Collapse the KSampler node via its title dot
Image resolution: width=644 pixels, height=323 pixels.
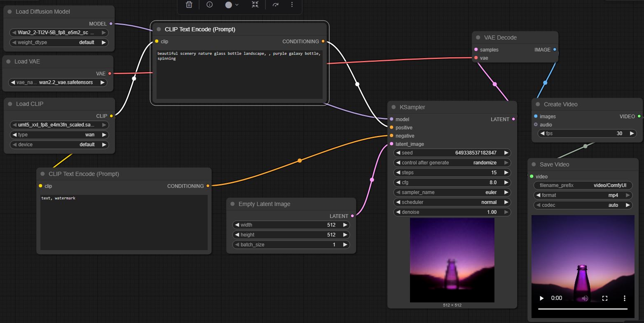point(393,107)
